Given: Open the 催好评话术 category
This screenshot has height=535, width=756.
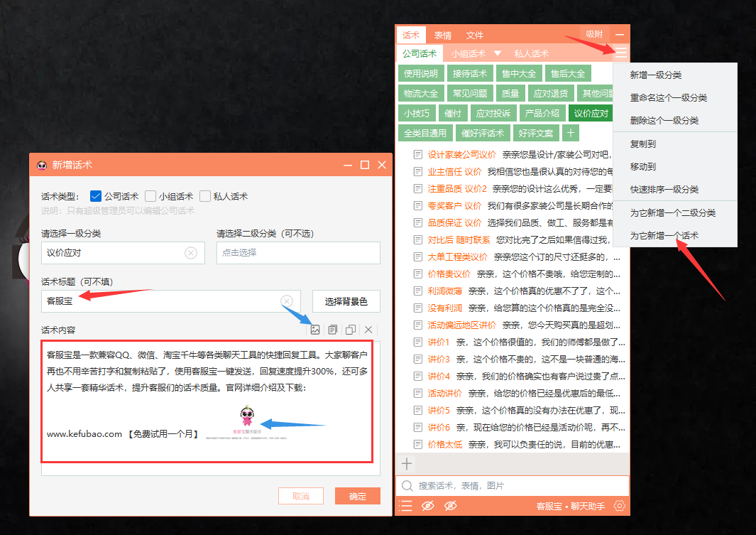Looking at the screenshot, I should (483, 133).
